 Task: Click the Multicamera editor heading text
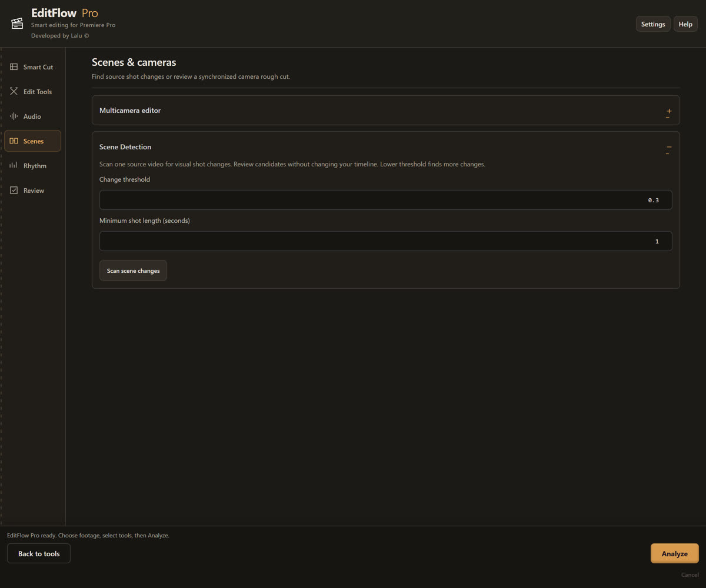point(130,111)
